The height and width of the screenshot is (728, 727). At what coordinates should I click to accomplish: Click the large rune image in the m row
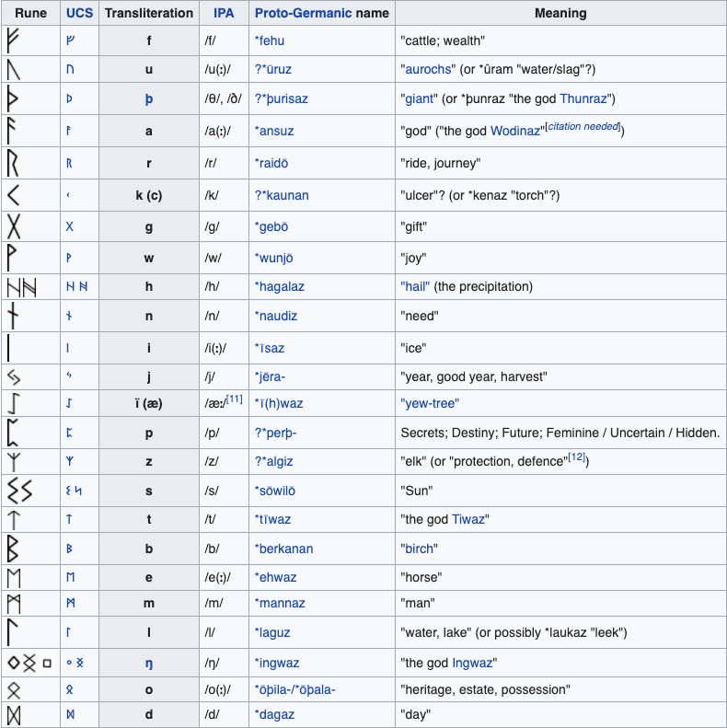pyautogui.click(x=14, y=604)
